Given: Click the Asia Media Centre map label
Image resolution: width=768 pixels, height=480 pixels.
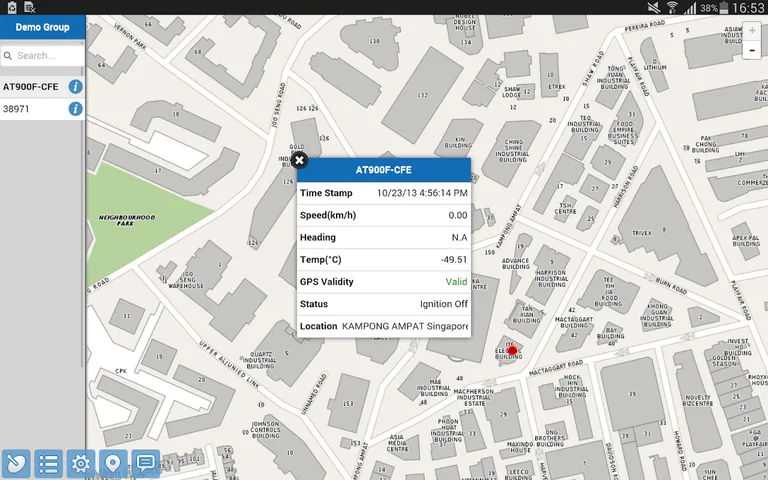Looking at the screenshot, I should (x=397, y=443).
